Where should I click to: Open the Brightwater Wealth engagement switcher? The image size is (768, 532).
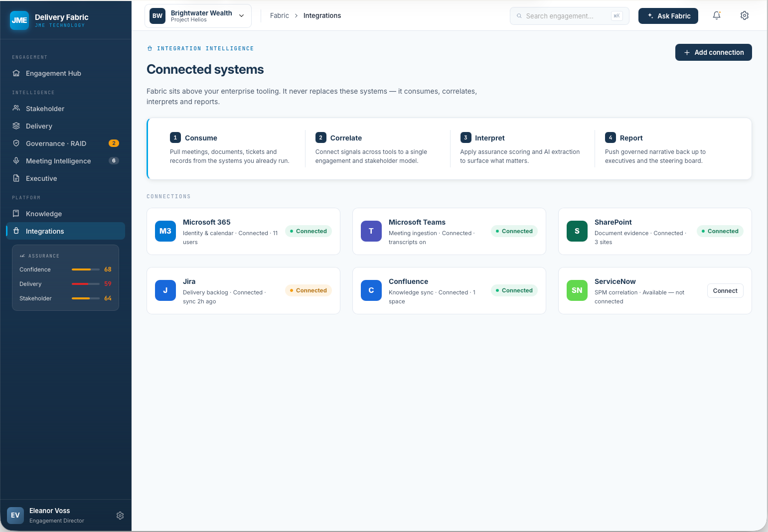198,16
